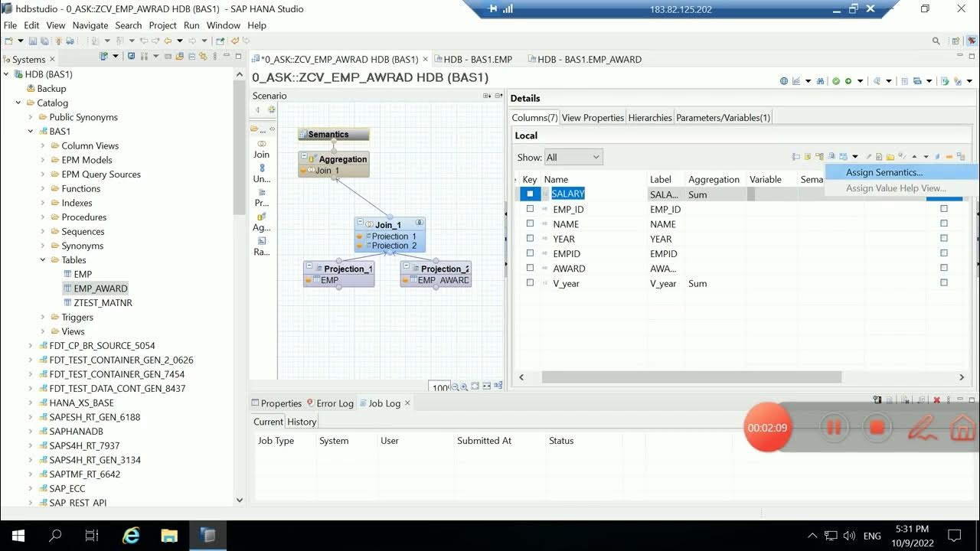Viewport: 980px width, 551px height.
Task: Expand the Column Views folder
Action: [43, 145]
